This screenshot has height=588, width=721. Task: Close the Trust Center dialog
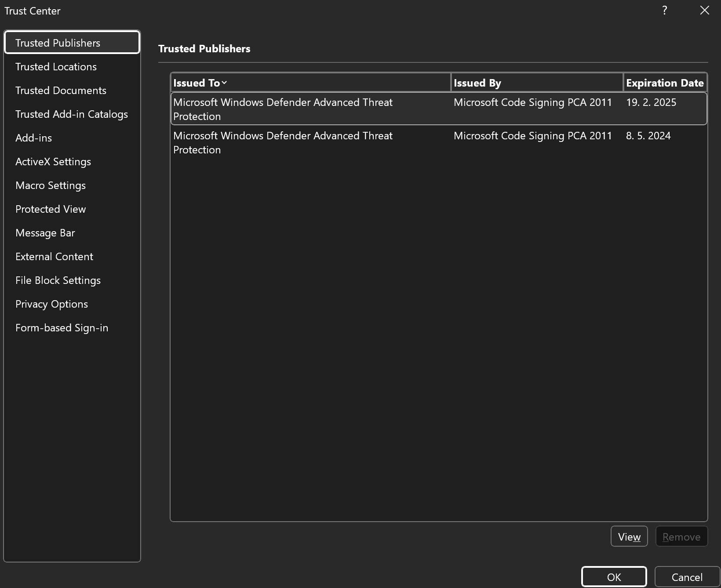(x=704, y=11)
